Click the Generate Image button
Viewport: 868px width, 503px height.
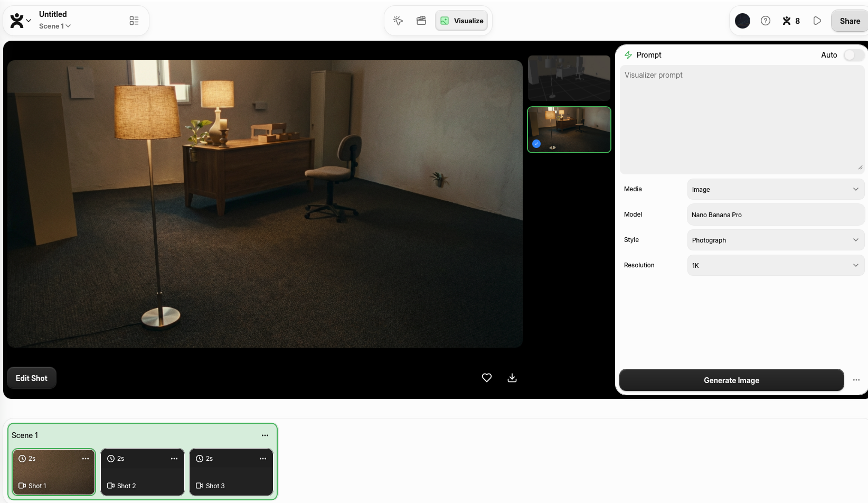[x=731, y=380]
